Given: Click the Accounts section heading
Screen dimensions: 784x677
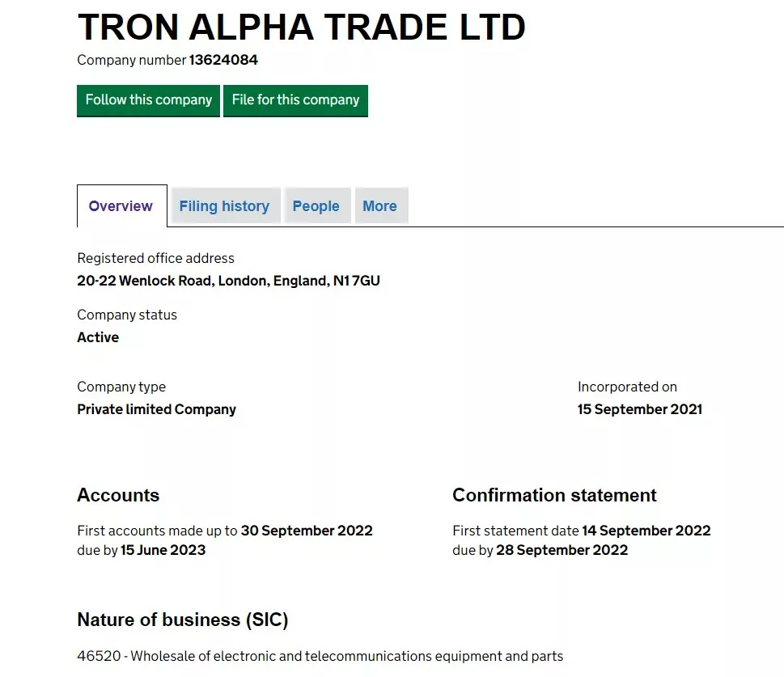Looking at the screenshot, I should [118, 495].
